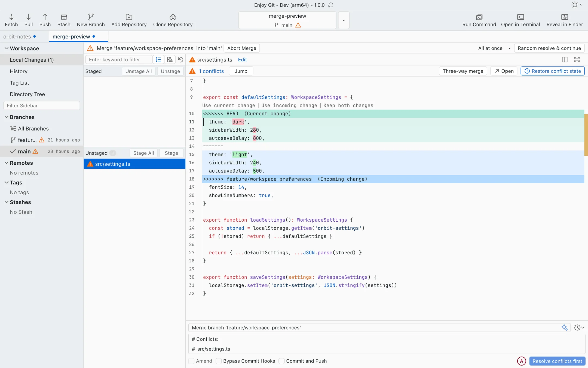
Task: Click the refresh changes icon beside filter
Action: [x=180, y=59]
